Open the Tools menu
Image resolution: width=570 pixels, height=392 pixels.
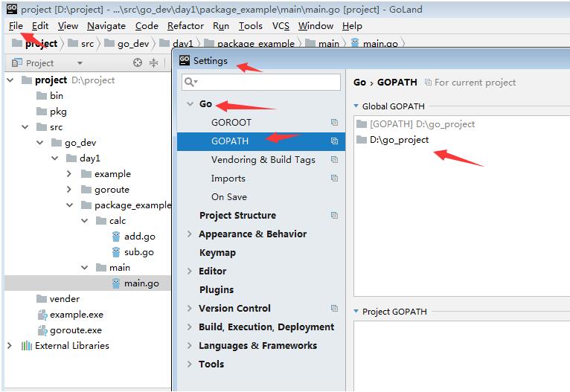(x=251, y=26)
